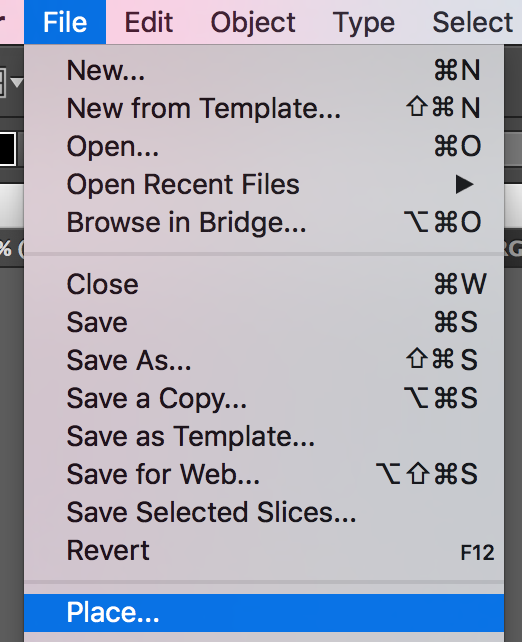The width and height of the screenshot is (522, 642).
Task: Choose New... from File menu
Action: [264, 70]
